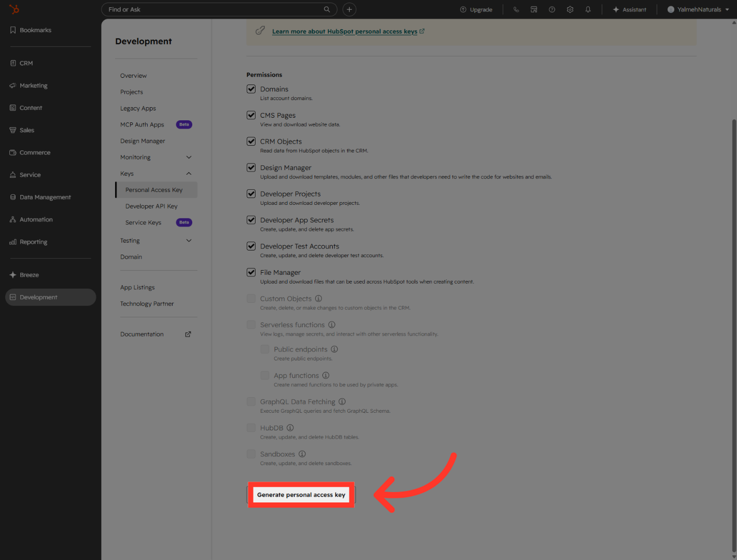This screenshot has height=560, width=737.
Task: Click the info icon next to Custom Objects
Action: tap(319, 299)
